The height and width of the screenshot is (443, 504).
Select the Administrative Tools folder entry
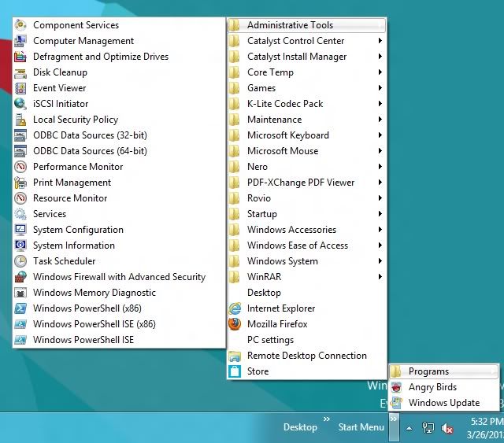pos(306,25)
